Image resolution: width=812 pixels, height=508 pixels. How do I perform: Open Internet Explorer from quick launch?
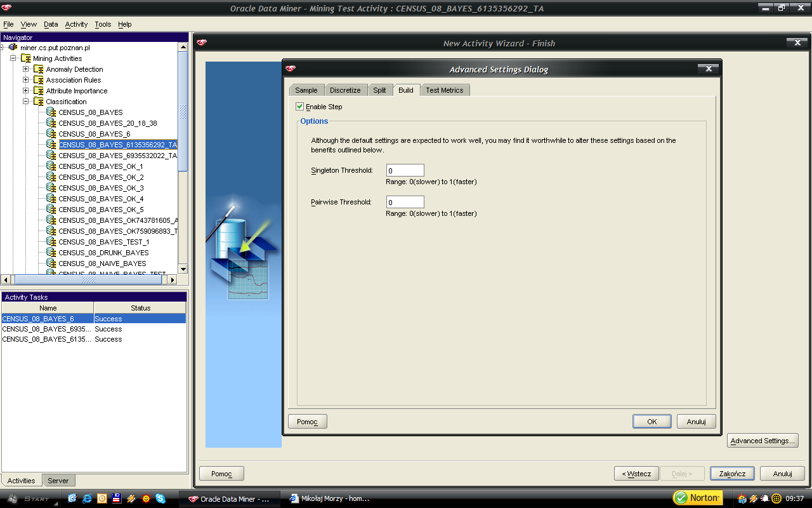click(87, 498)
